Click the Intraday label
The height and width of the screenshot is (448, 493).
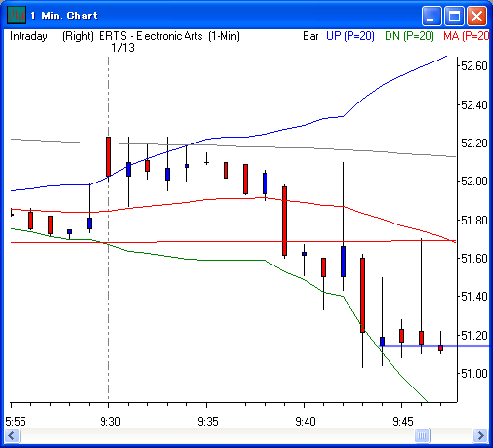point(28,36)
